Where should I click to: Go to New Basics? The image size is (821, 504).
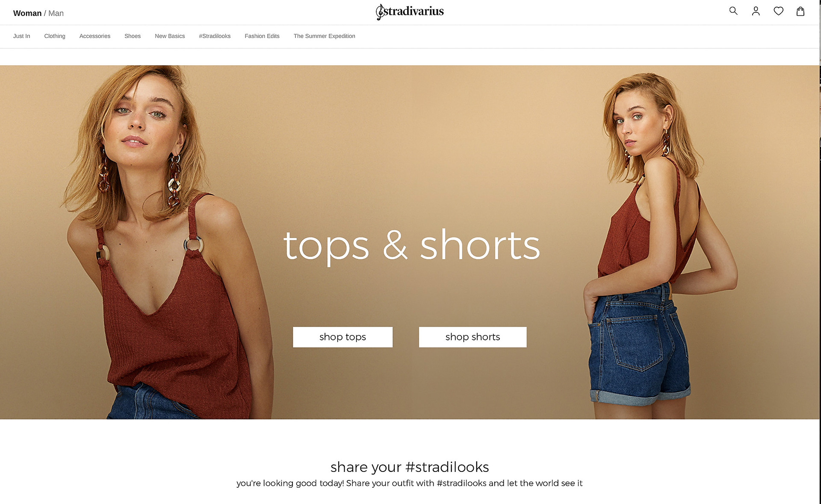[x=170, y=36]
